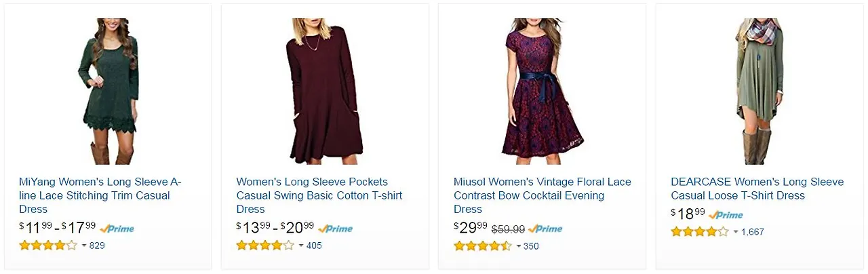Click star rating of MiYang lace dress

(x=48, y=246)
